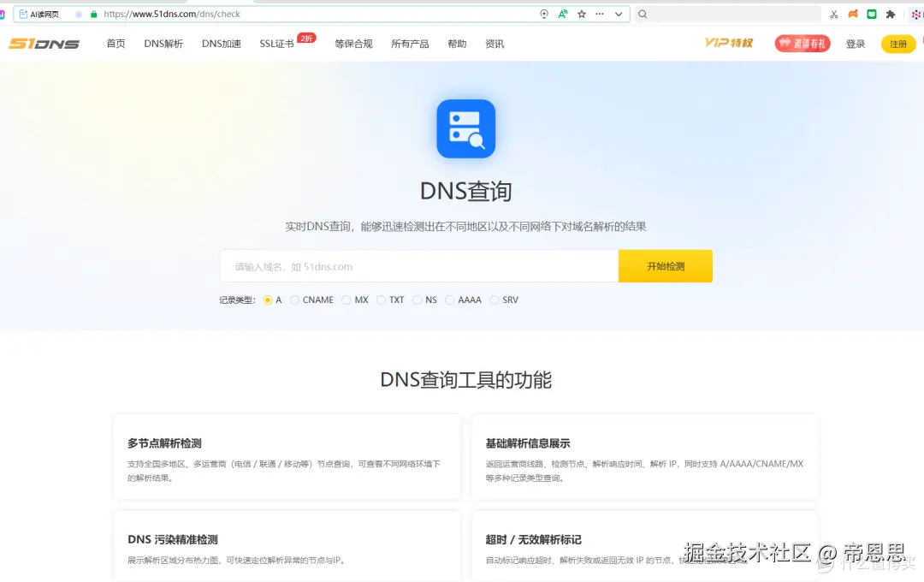
Task: Click the 开始检测 button
Action: click(x=665, y=266)
